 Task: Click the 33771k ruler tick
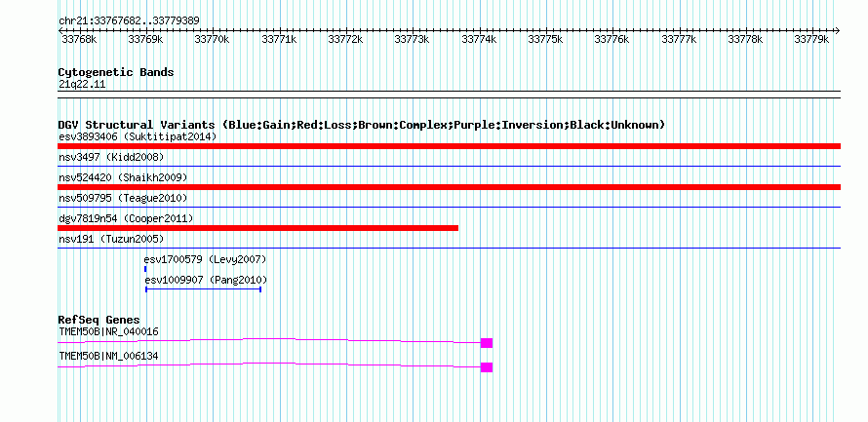pyautogui.click(x=280, y=39)
